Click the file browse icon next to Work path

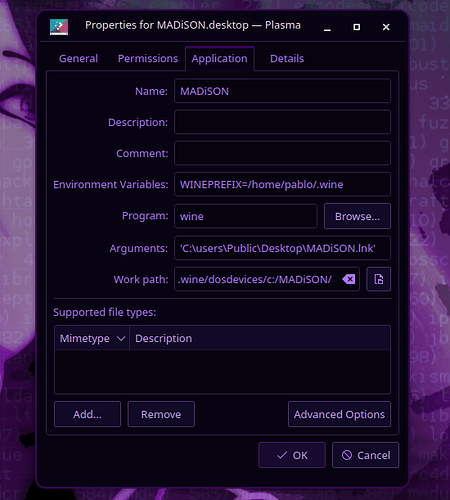coord(378,279)
